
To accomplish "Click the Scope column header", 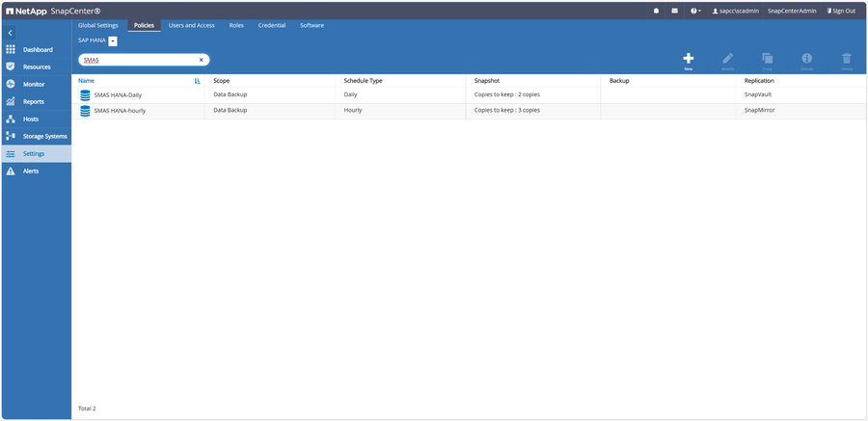I will point(222,81).
